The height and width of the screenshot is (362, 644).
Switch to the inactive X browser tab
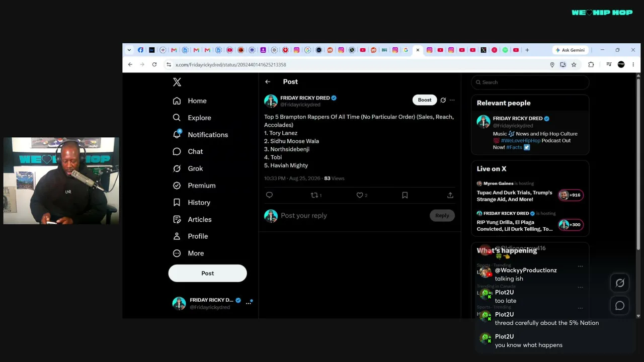click(484, 50)
